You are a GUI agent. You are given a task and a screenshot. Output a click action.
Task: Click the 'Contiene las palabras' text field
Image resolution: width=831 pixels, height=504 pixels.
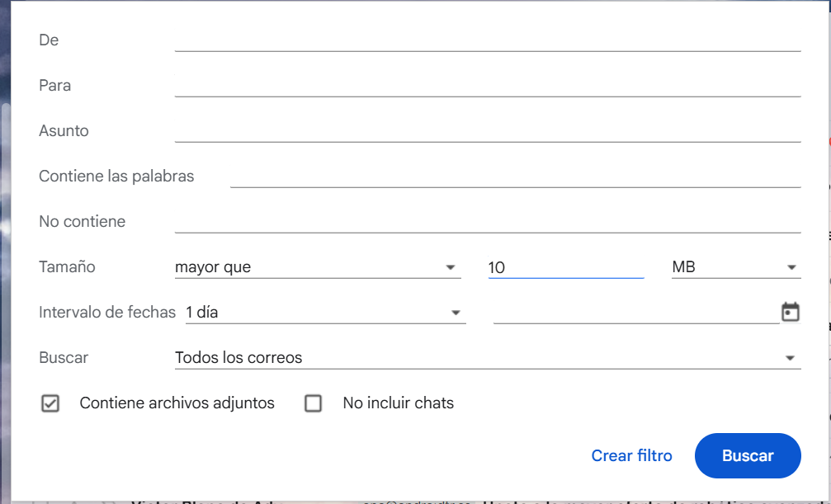click(515, 176)
